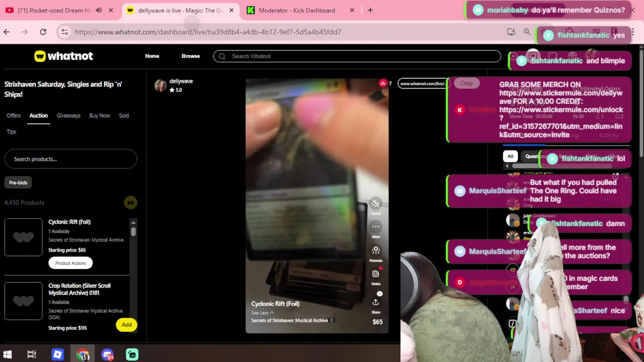Click the Share icon on the video
The image size is (644, 362).
point(375,302)
